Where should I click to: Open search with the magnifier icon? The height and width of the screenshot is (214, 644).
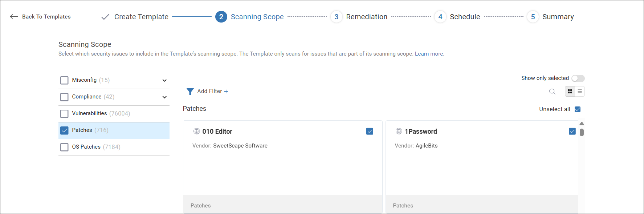(552, 92)
